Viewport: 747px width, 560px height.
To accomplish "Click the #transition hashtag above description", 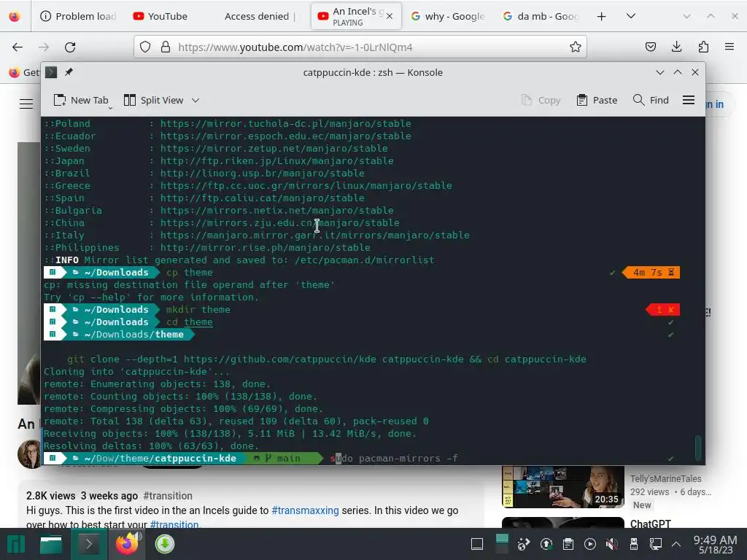I will click(x=168, y=496).
